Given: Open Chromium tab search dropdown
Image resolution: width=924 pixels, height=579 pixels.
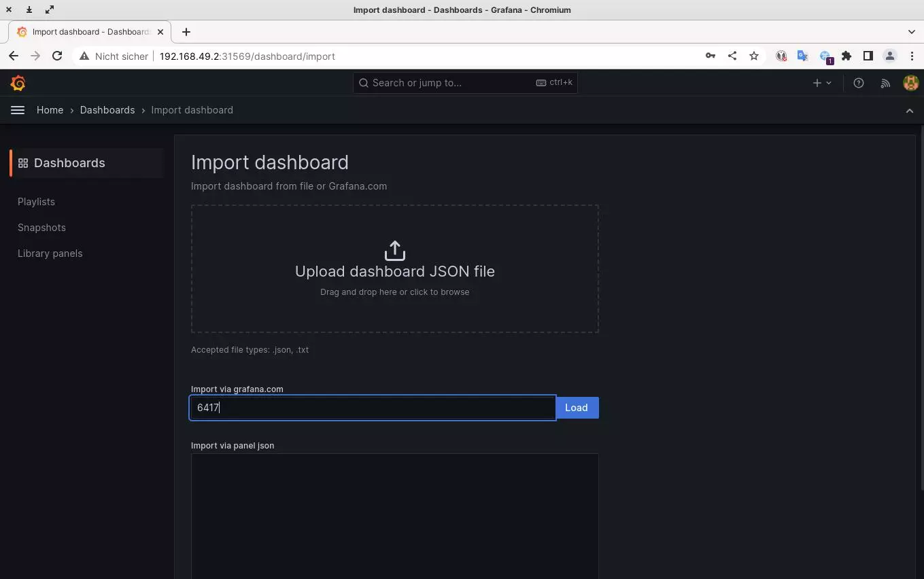Looking at the screenshot, I should click(911, 31).
